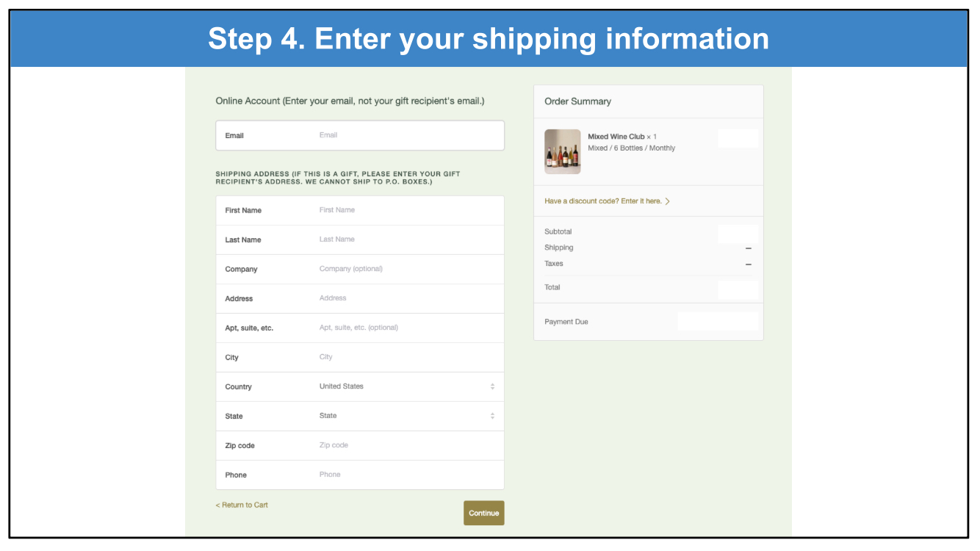
Task: Click the Country dropdown arrows icon
Action: click(492, 386)
